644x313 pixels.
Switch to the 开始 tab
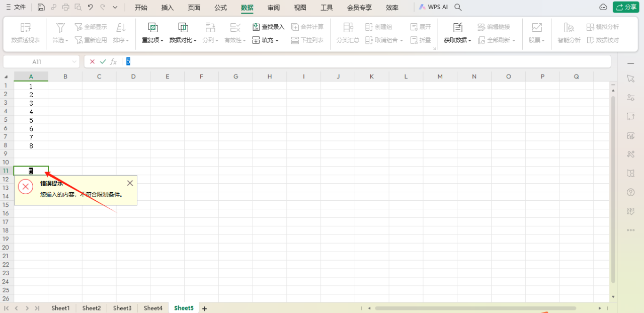[x=141, y=8]
